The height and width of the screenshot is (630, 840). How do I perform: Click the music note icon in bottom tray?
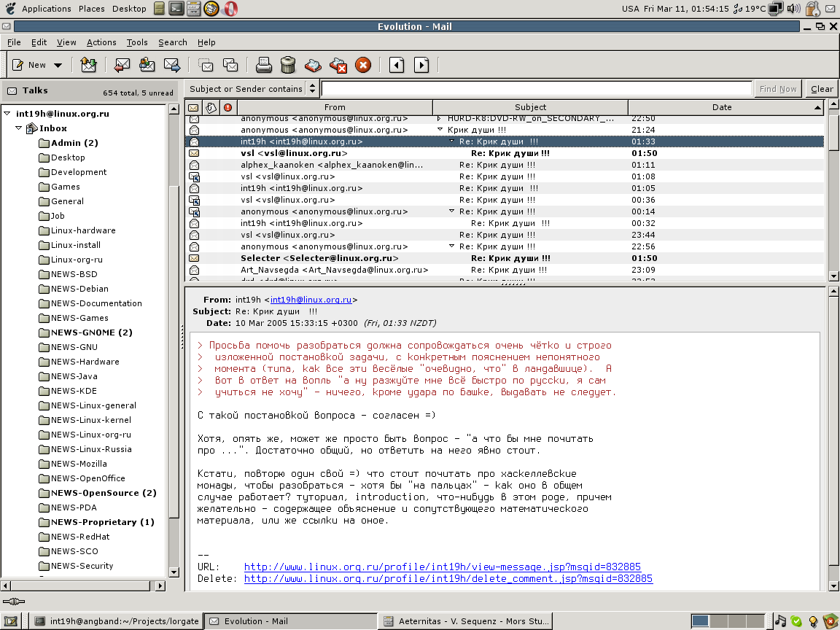coord(780,621)
